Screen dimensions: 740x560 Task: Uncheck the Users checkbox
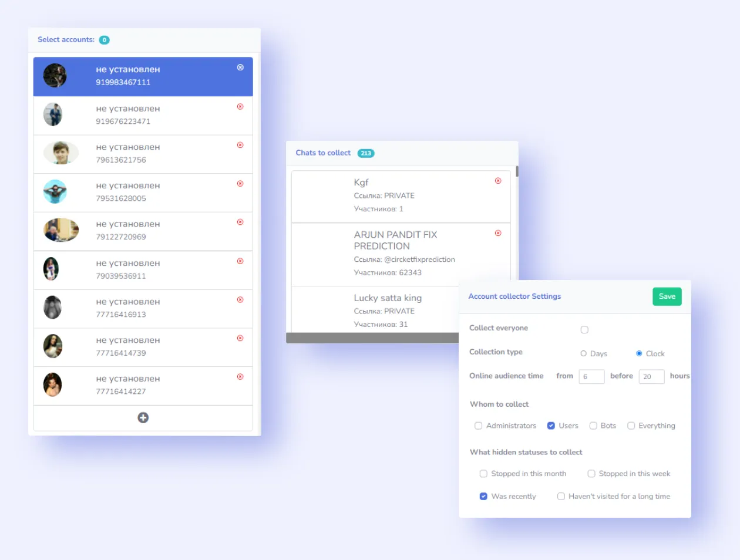550,426
